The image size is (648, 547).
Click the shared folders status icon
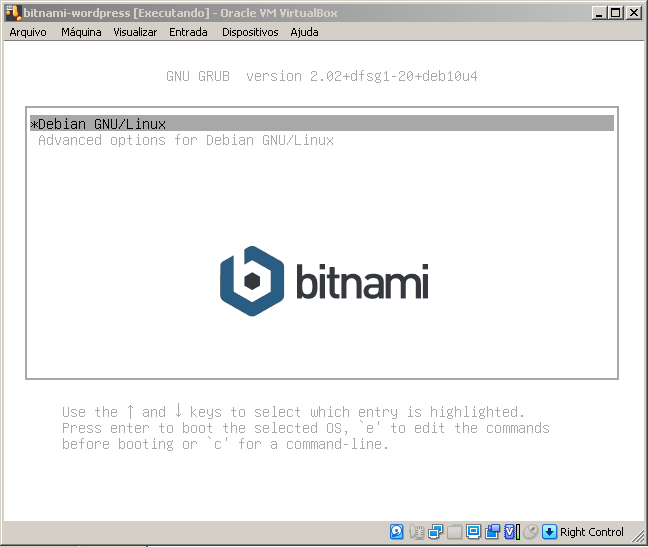pos(454,532)
